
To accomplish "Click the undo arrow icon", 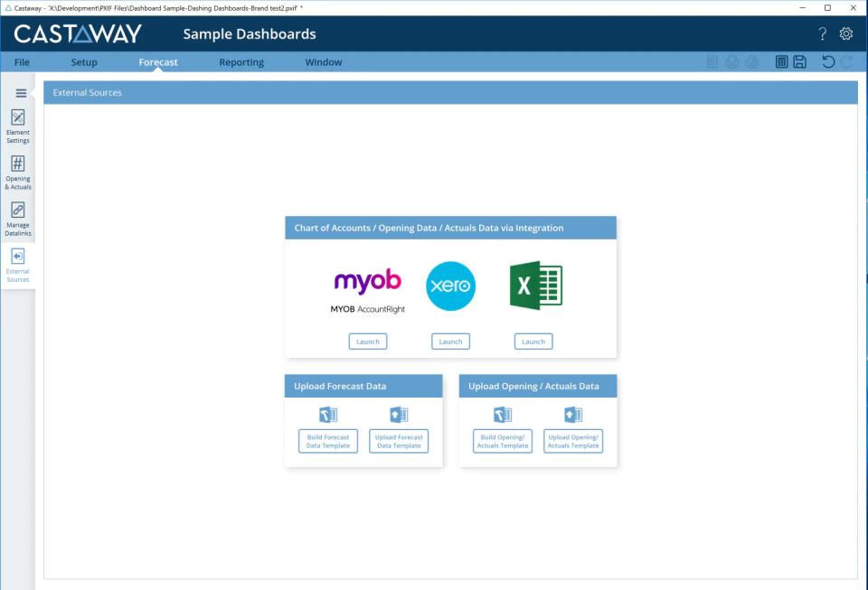I will [828, 62].
